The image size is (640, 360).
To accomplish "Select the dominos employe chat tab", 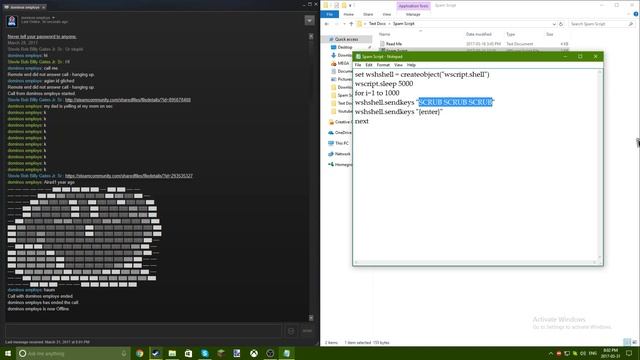I will [24, 7].
